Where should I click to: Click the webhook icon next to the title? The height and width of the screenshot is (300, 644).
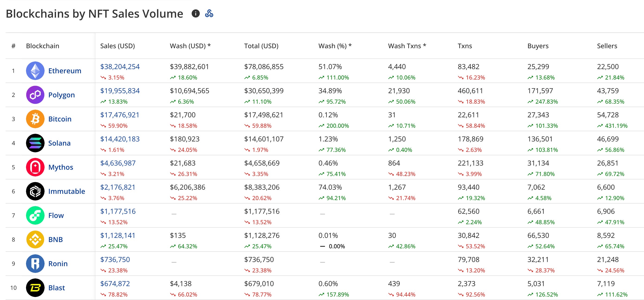pos(209,13)
